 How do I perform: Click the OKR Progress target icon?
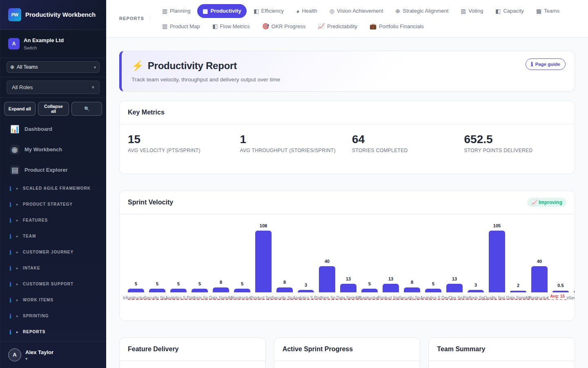(x=266, y=27)
